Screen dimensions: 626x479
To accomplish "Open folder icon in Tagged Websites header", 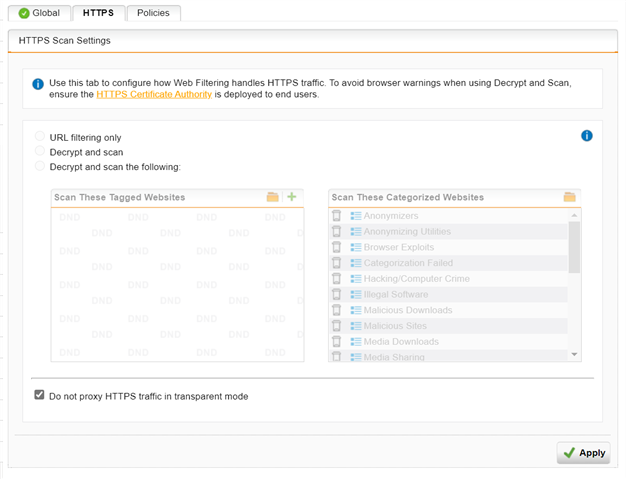I will [x=273, y=197].
